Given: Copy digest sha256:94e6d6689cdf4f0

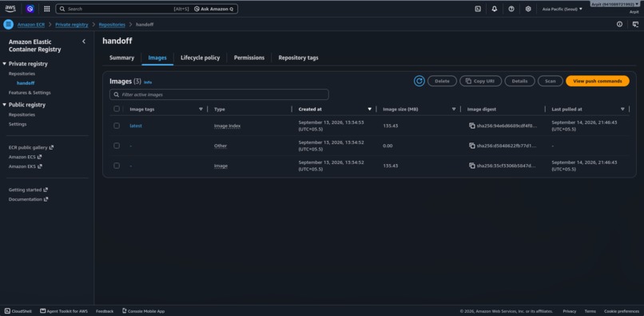Looking at the screenshot, I should tap(472, 126).
